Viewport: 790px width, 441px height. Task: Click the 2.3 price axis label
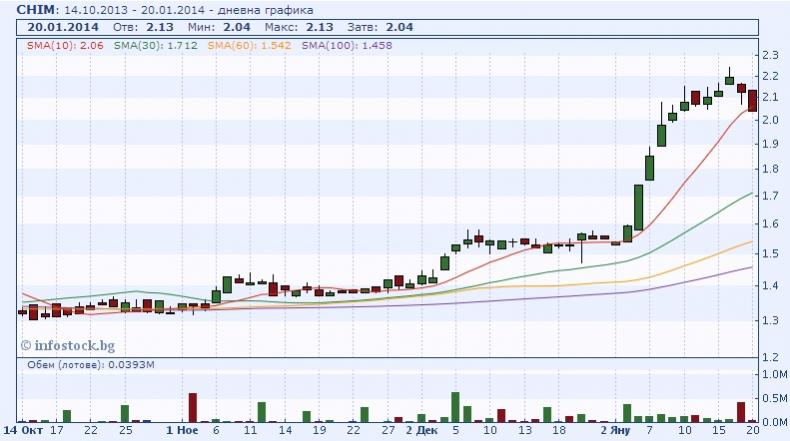[770, 55]
